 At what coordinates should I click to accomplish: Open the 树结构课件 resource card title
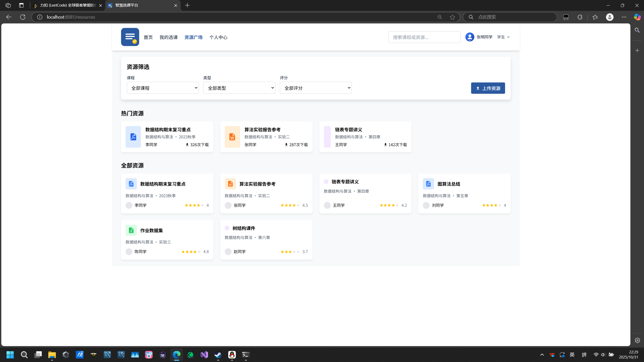(244, 228)
